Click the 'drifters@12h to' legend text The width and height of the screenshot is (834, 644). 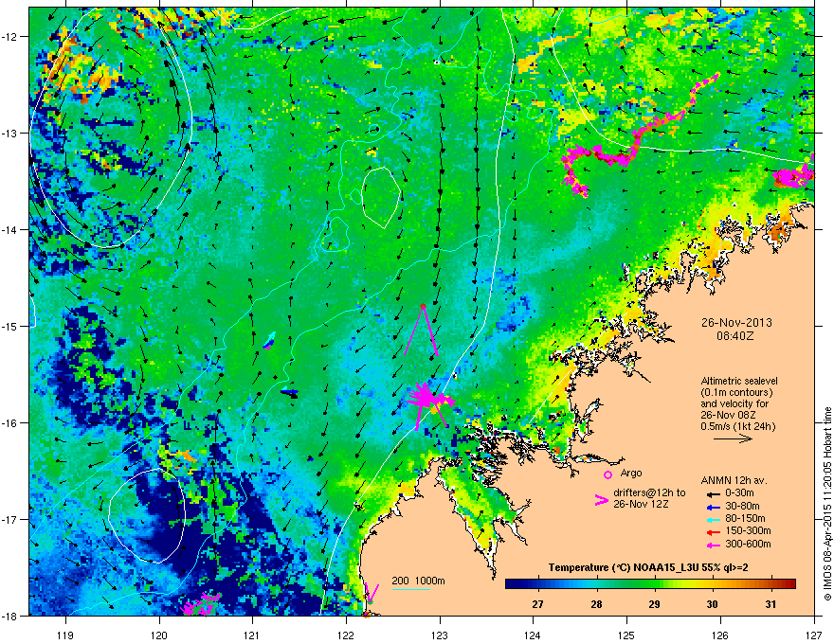coord(649,493)
